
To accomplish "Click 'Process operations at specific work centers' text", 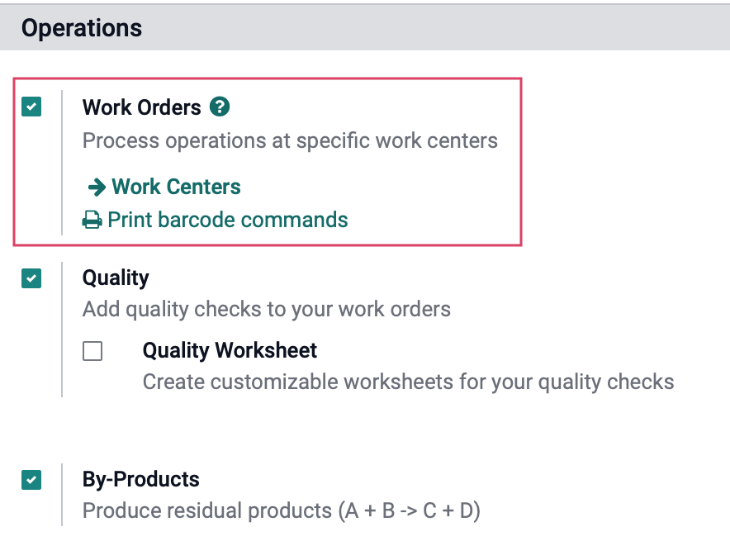I will tap(290, 140).
